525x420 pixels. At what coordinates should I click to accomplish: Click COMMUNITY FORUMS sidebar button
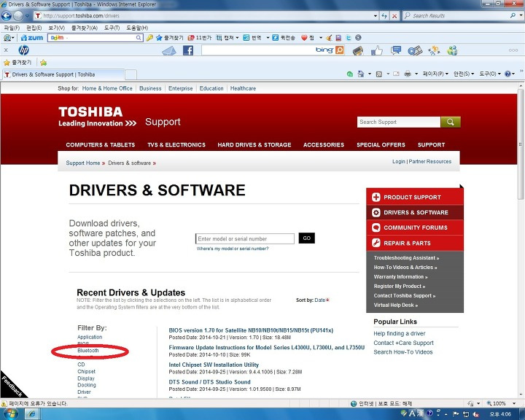(415, 227)
